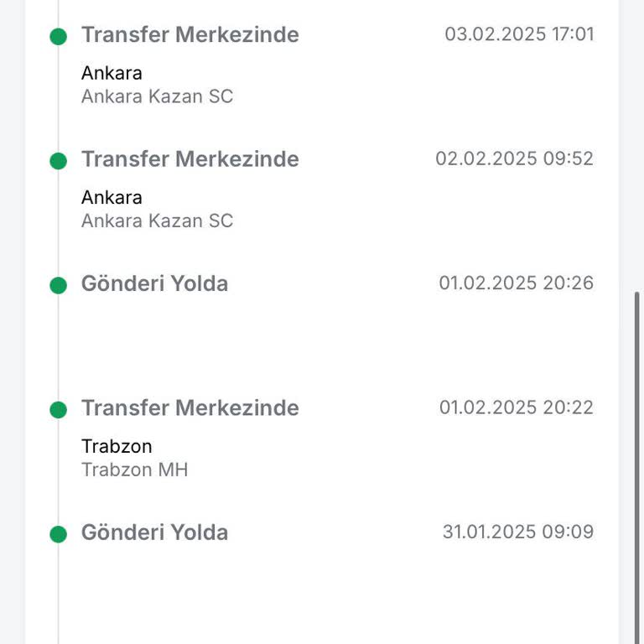Click the green dot beside the 03.02.2025 entry
The height and width of the screenshot is (644, 644).
[x=58, y=36]
